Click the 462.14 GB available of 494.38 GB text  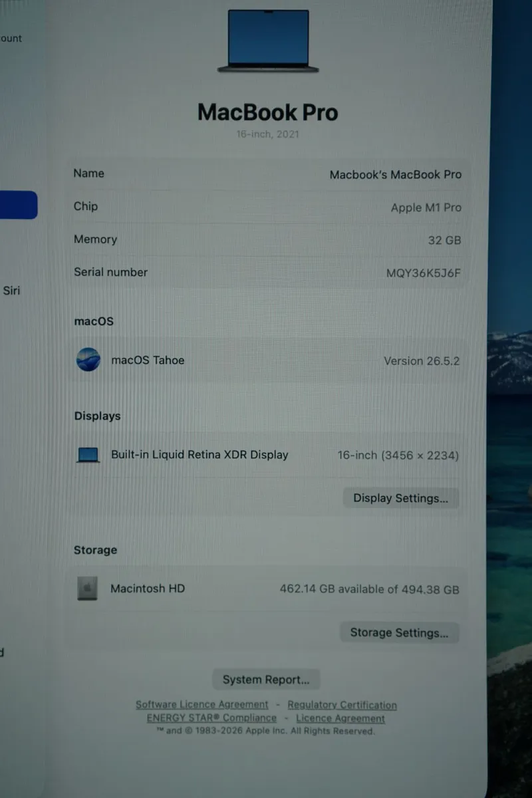(x=369, y=589)
